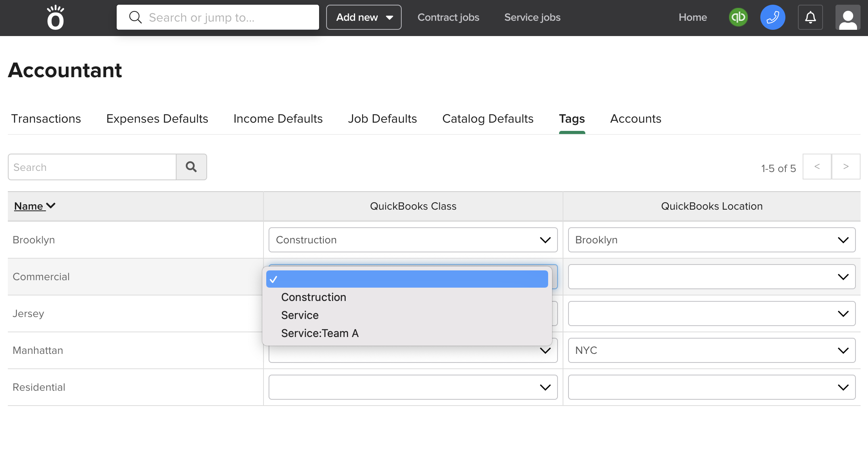Image resolution: width=868 pixels, height=473 pixels.
Task: Expand the Add new dropdown
Action: 363,17
